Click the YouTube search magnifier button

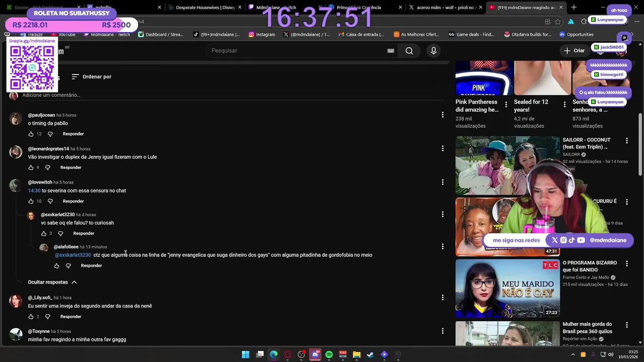(409, 51)
